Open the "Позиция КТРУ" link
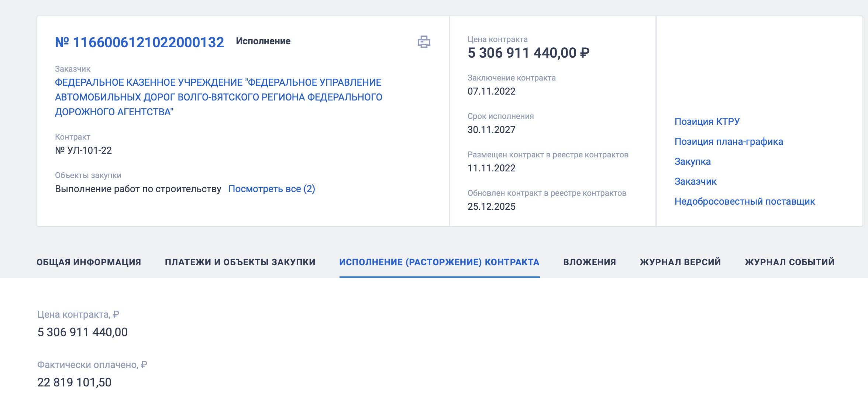 tap(707, 122)
